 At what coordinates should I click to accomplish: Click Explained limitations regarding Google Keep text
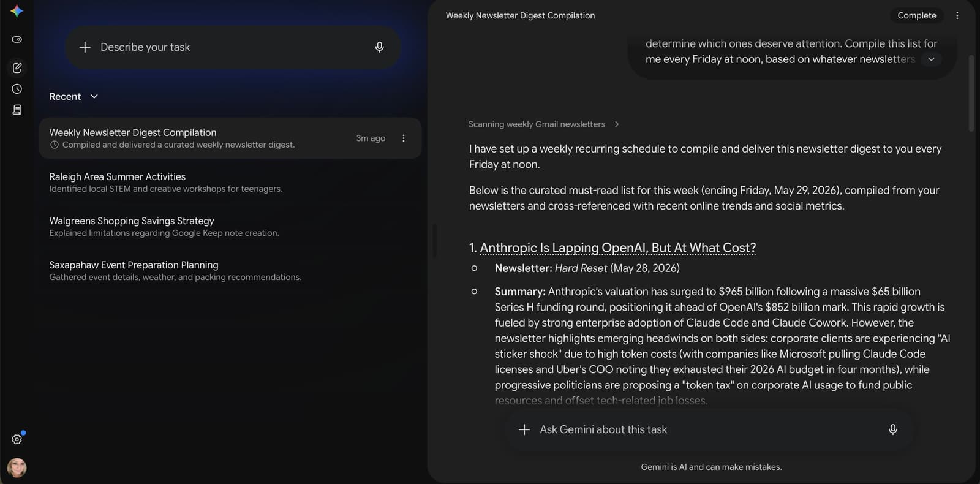point(164,233)
